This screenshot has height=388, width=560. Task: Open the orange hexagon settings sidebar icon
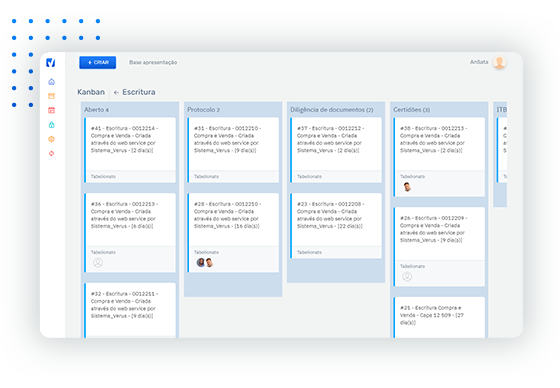tap(51, 139)
